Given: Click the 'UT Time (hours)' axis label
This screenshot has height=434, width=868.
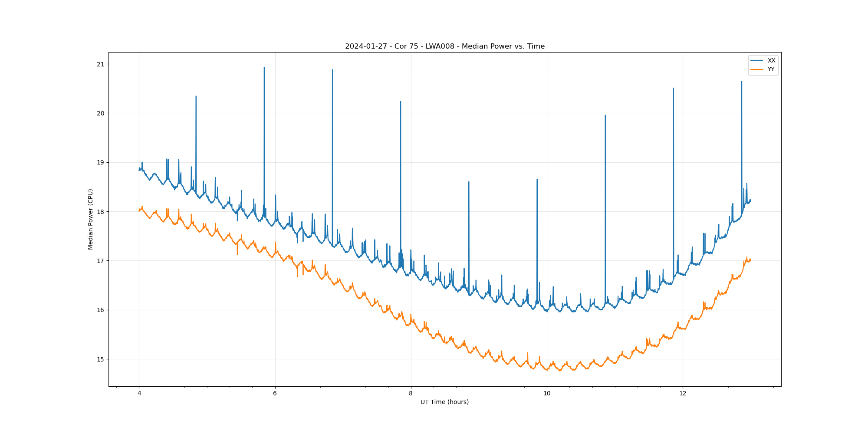Looking at the screenshot, I should [444, 402].
